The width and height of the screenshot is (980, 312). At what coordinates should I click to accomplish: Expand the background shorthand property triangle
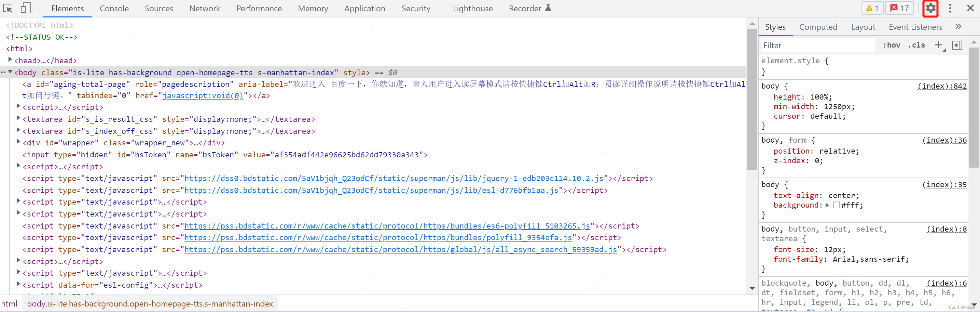(x=827, y=205)
